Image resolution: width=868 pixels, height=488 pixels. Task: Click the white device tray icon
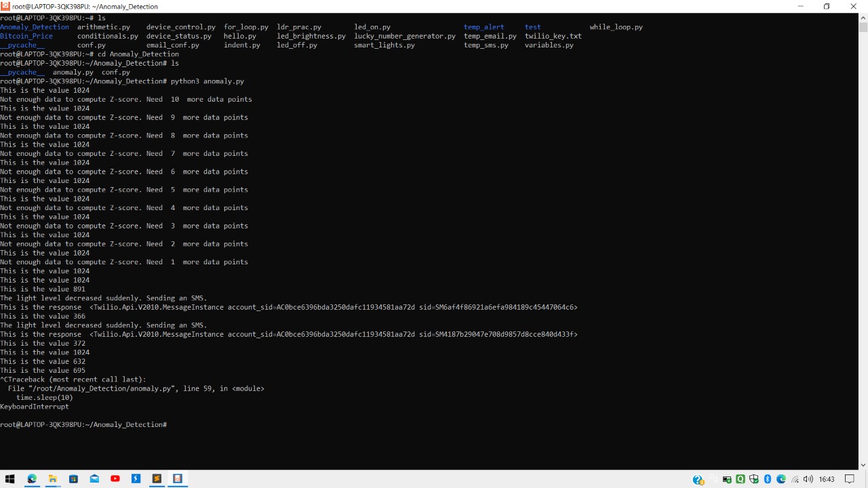point(713,479)
